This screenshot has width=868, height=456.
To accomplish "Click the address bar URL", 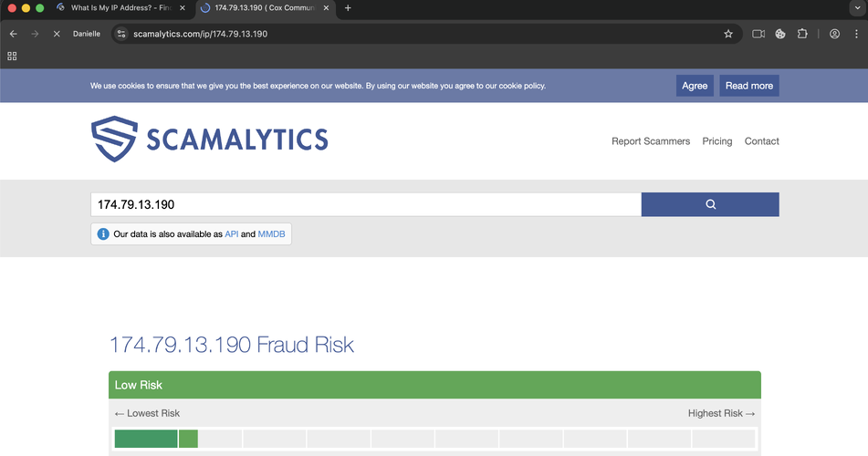I will point(201,34).
